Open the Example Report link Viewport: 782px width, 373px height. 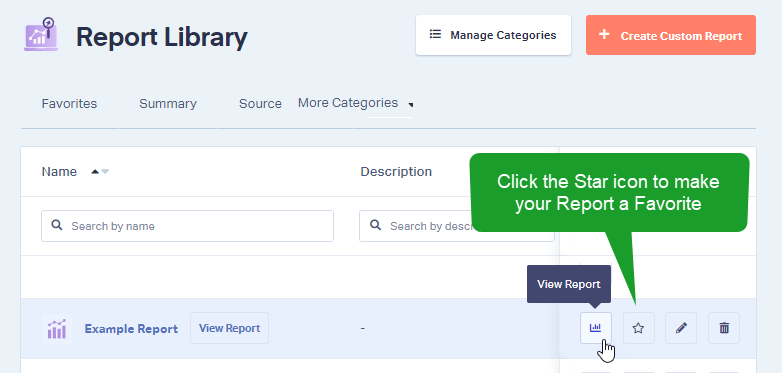tap(131, 329)
